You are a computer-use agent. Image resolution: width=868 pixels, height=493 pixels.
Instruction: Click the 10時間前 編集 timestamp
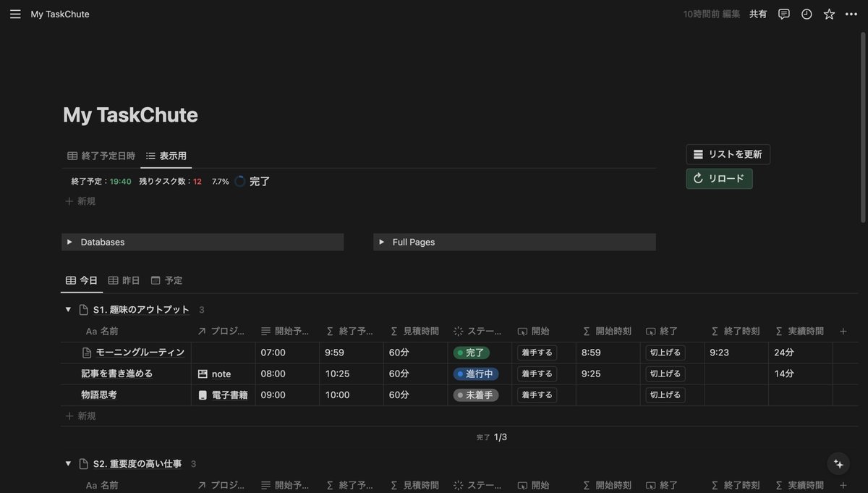712,14
